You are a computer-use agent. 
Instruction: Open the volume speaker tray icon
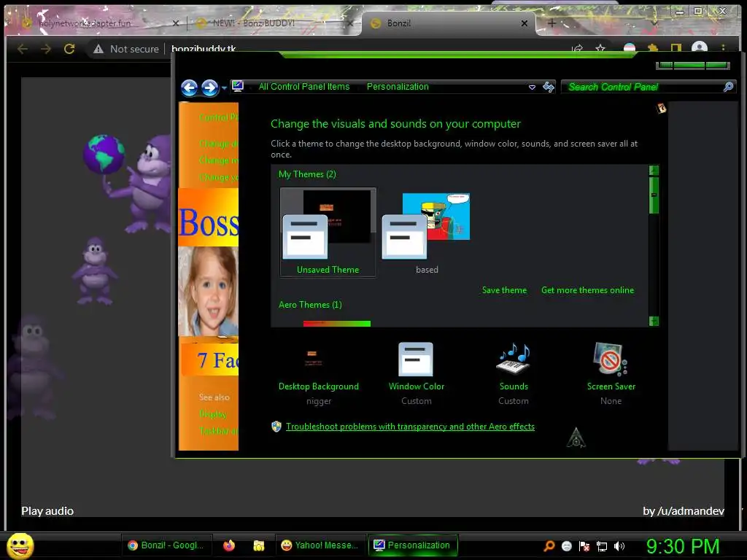tap(619, 546)
